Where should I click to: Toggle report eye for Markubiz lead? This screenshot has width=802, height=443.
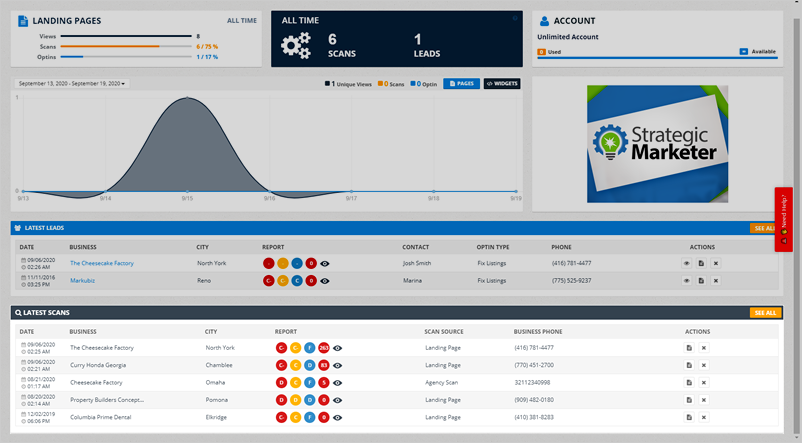(x=325, y=281)
